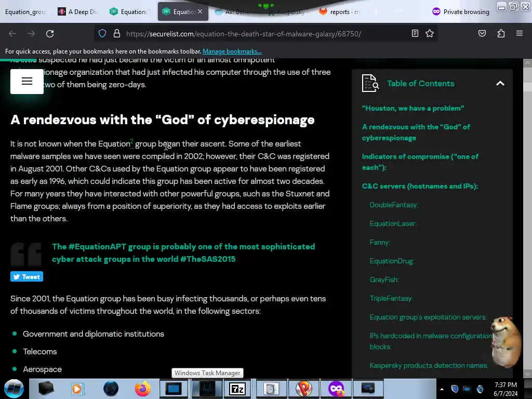The image size is (532, 399).
Task: Click the 'Telecoms' bullet item text
Action: pos(39,352)
